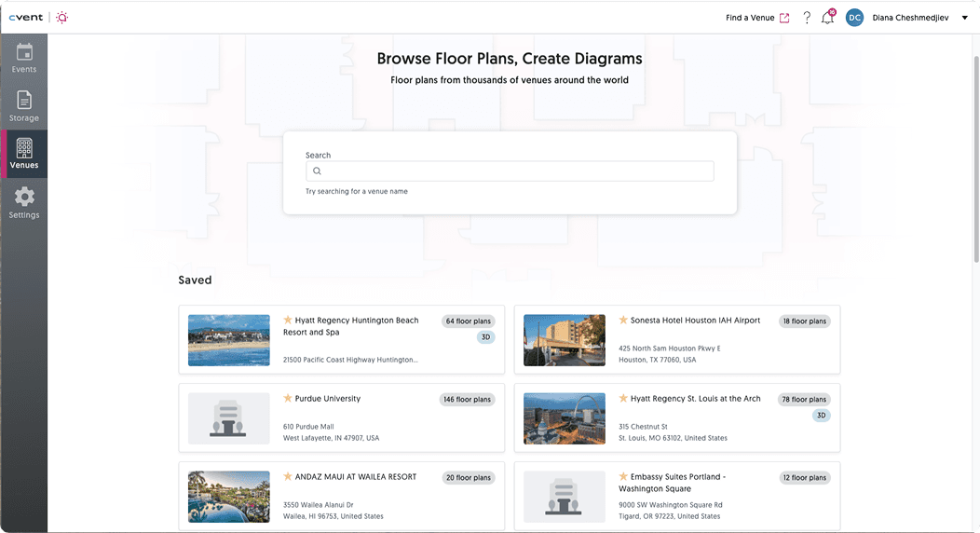This screenshot has height=533, width=980.
Task: Open Hyatt Regency Huntington Beach beach thumbnail
Action: coord(229,340)
